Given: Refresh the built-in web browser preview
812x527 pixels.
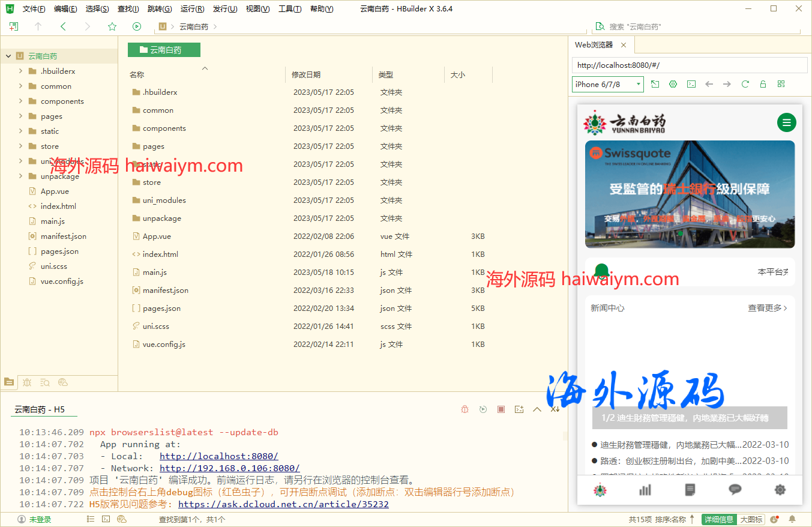Looking at the screenshot, I should [x=745, y=84].
